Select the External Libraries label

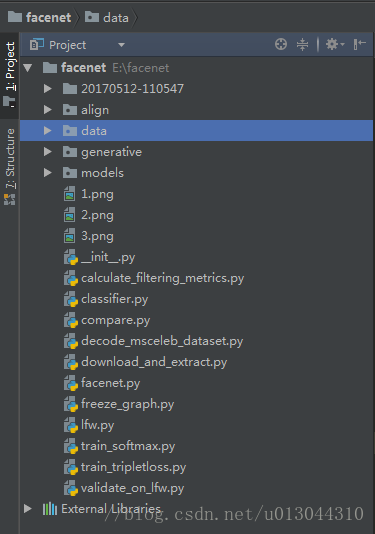111,509
